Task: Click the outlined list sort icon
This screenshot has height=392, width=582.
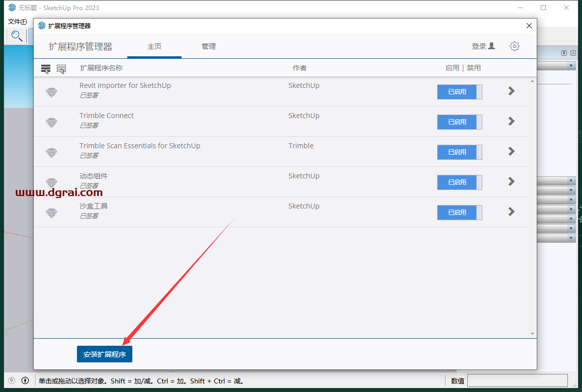Action: [61, 69]
